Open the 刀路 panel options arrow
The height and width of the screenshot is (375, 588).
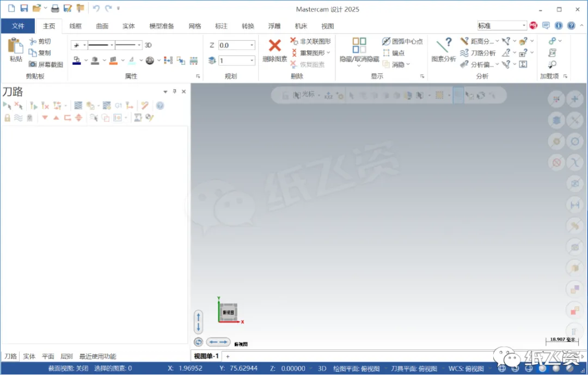coord(166,91)
